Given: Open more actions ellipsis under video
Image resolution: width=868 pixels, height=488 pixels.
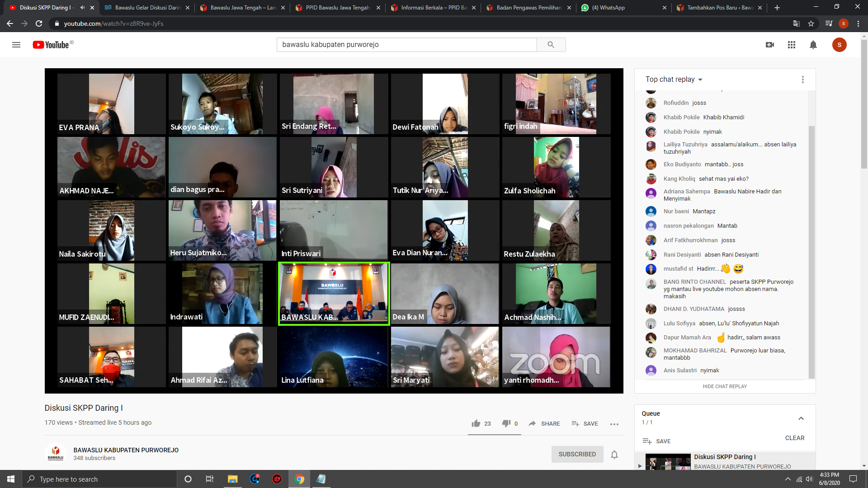Looking at the screenshot, I should coord(614,424).
